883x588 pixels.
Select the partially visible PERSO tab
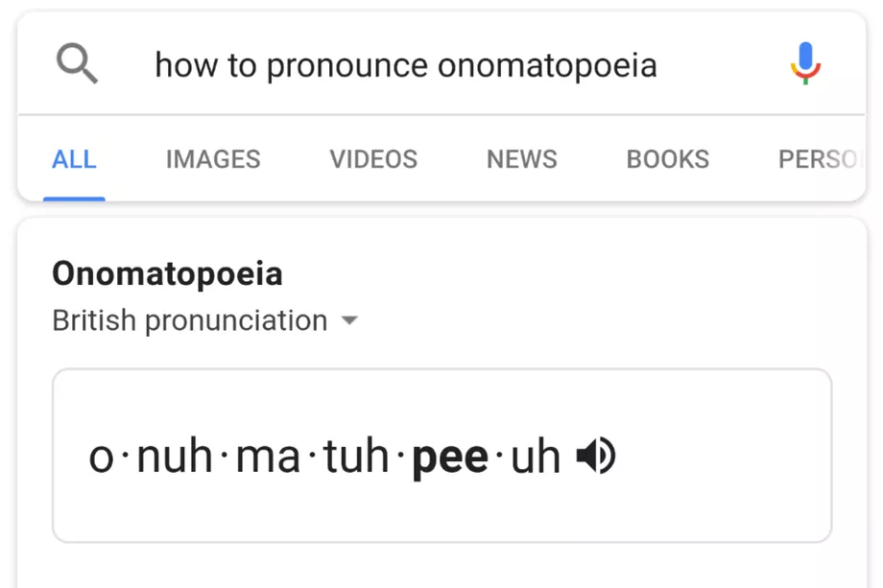tap(818, 159)
